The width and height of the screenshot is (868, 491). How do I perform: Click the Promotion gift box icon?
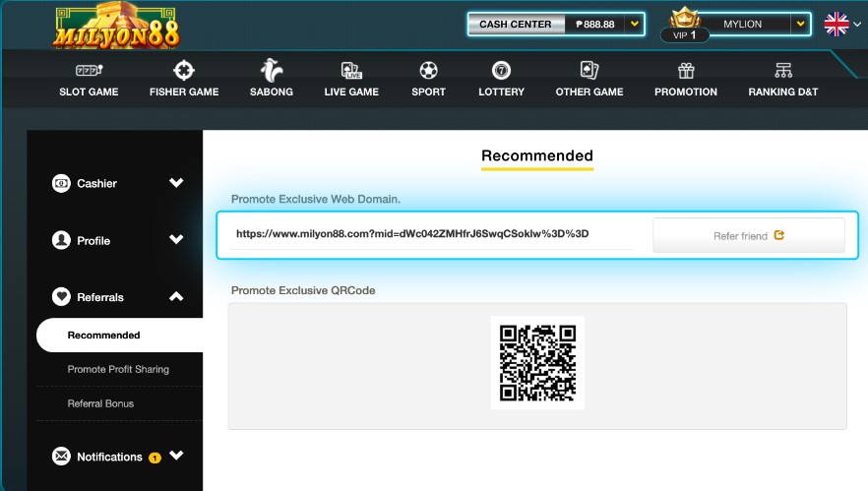686,70
